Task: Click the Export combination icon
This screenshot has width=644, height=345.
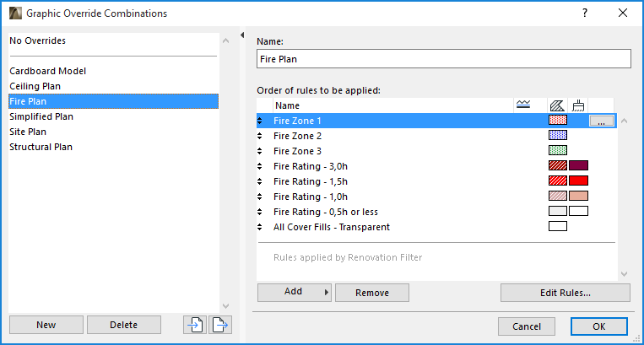Action: pos(220,325)
